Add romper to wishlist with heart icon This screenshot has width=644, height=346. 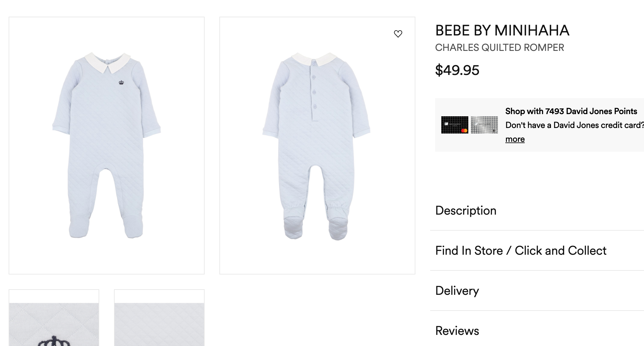click(x=398, y=34)
